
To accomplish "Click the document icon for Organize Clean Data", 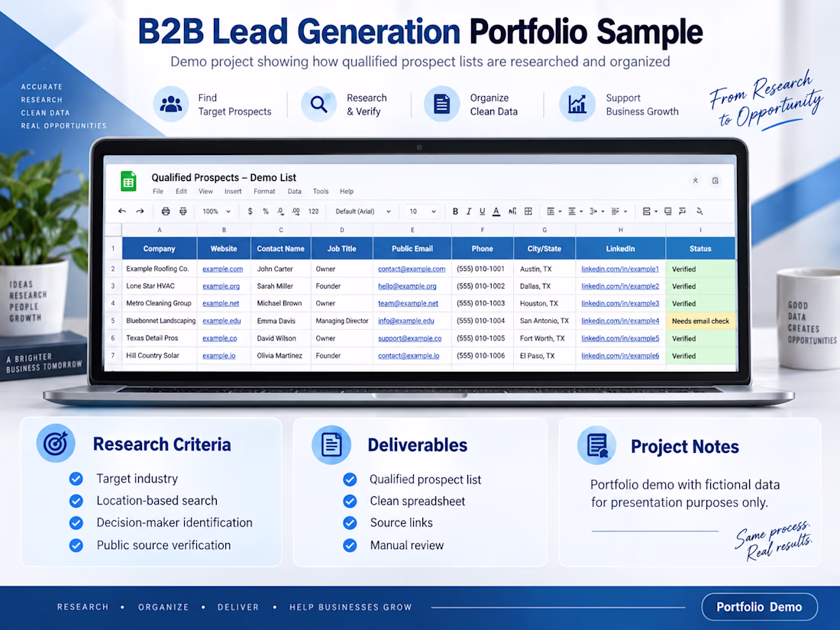I will pyautogui.click(x=442, y=104).
